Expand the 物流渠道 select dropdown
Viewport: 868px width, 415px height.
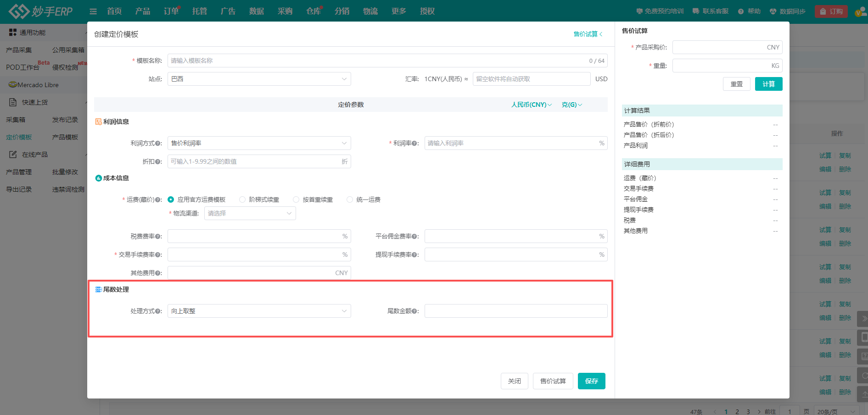tap(250, 213)
